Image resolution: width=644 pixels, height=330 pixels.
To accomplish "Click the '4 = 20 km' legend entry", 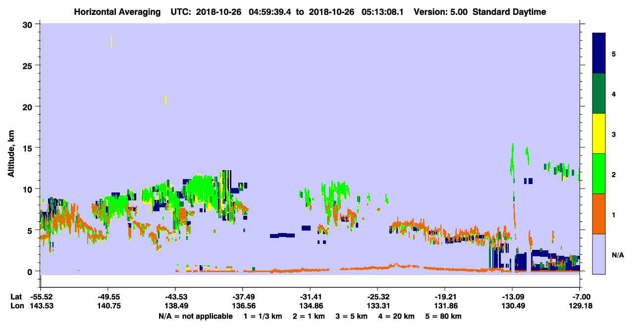I will point(397,316).
